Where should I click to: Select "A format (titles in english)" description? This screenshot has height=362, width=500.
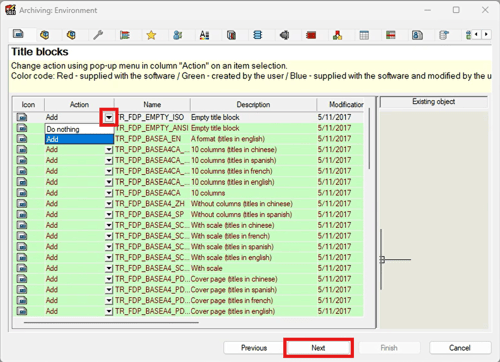point(228,139)
